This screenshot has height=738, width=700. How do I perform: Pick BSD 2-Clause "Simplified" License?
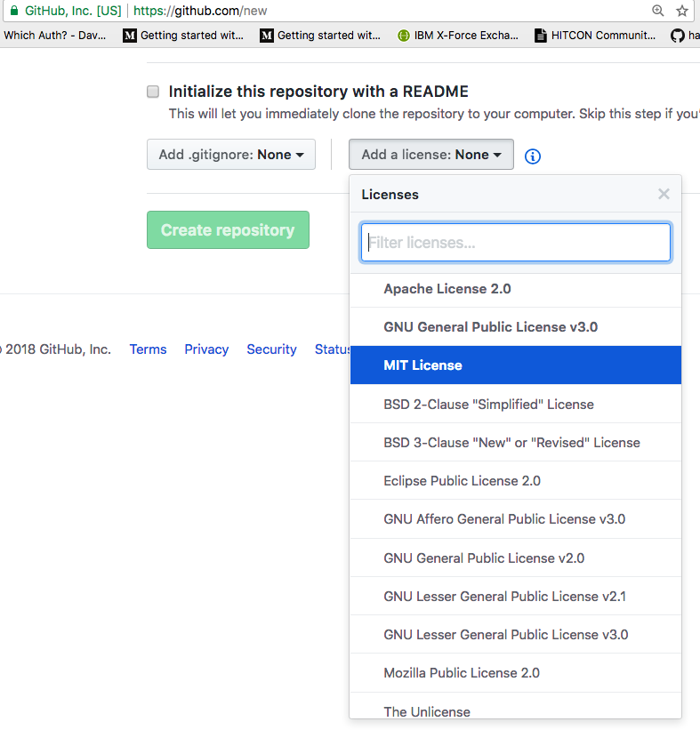516,404
